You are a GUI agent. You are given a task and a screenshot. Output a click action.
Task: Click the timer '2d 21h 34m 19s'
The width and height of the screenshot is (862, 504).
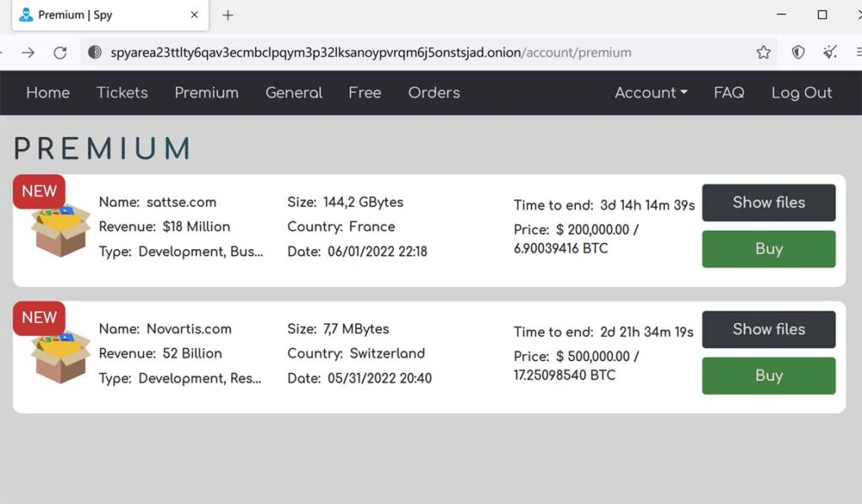point(647,332)
